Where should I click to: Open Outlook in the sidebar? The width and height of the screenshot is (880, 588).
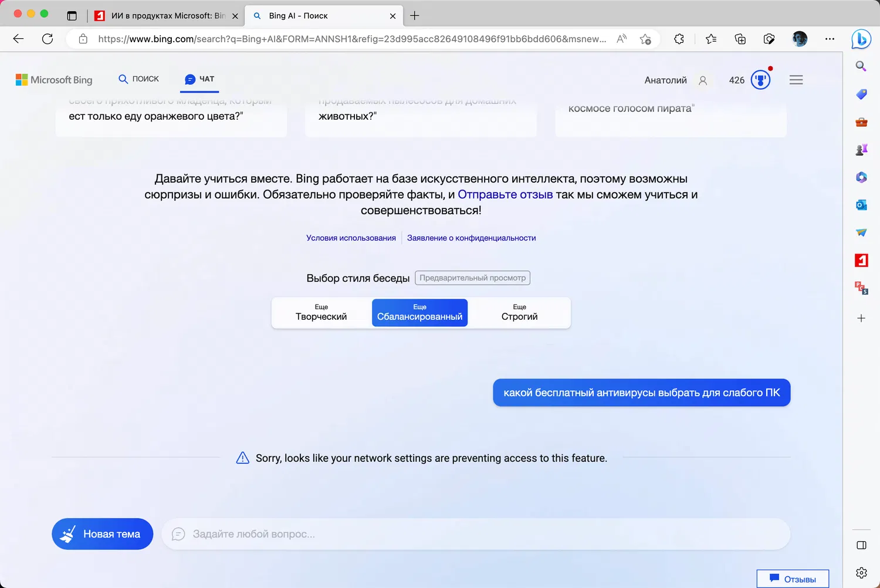[x=861, y=205]
